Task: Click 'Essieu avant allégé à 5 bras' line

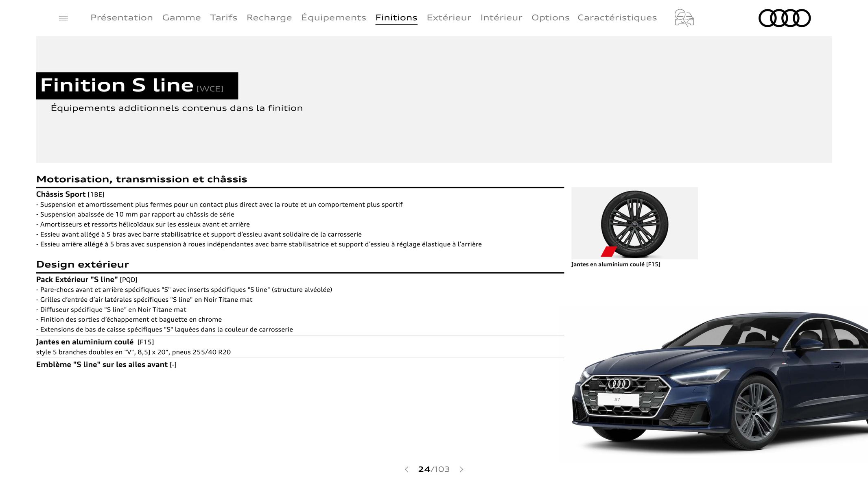Action: point(199,234)
